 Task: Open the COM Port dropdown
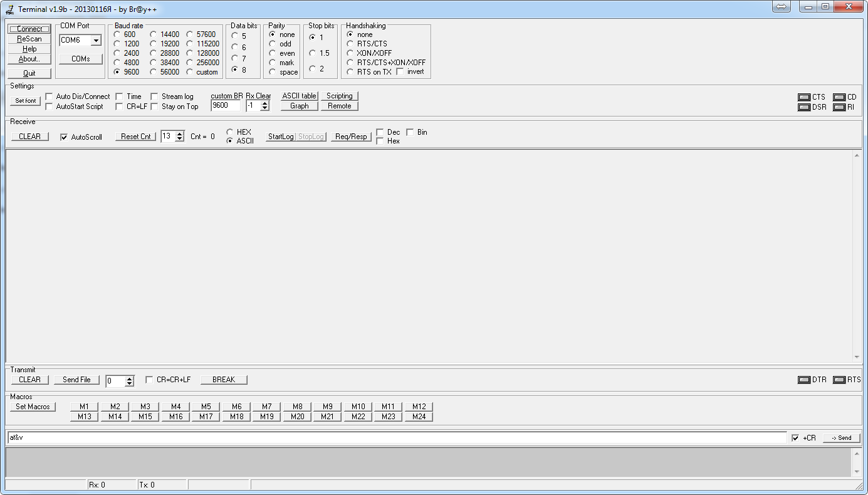pos(97,40)
